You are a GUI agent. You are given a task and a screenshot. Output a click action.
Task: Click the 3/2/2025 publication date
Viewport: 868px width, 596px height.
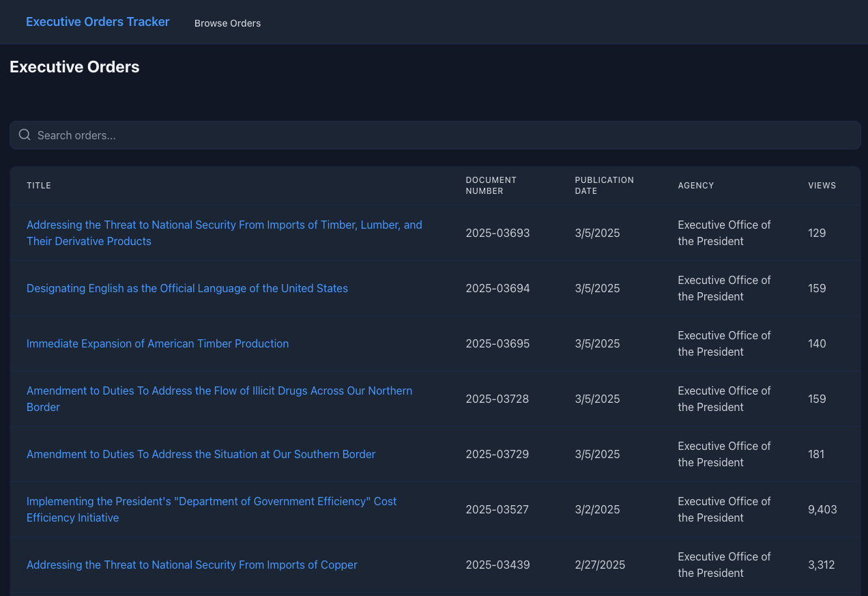click(x=598, y=509)
